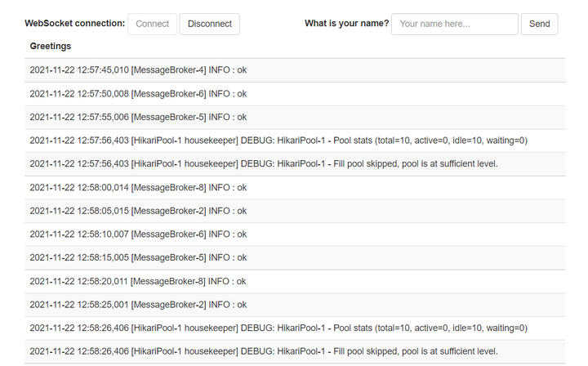Click the Send button
This screenshot has width=588, height=366.
coord(539,24)
